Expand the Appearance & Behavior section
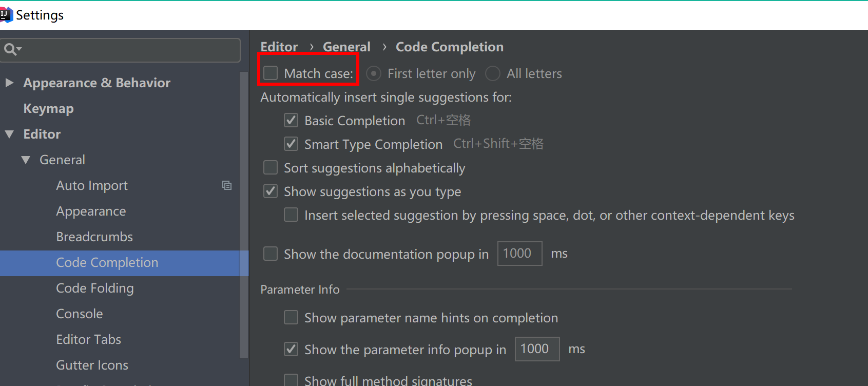 click(x=9, y=83)
